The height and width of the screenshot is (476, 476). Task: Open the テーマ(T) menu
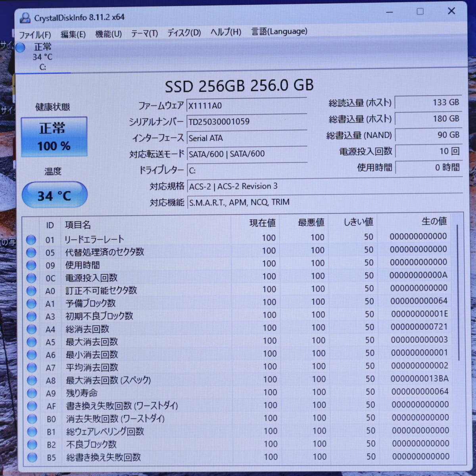tap(144, 33)
